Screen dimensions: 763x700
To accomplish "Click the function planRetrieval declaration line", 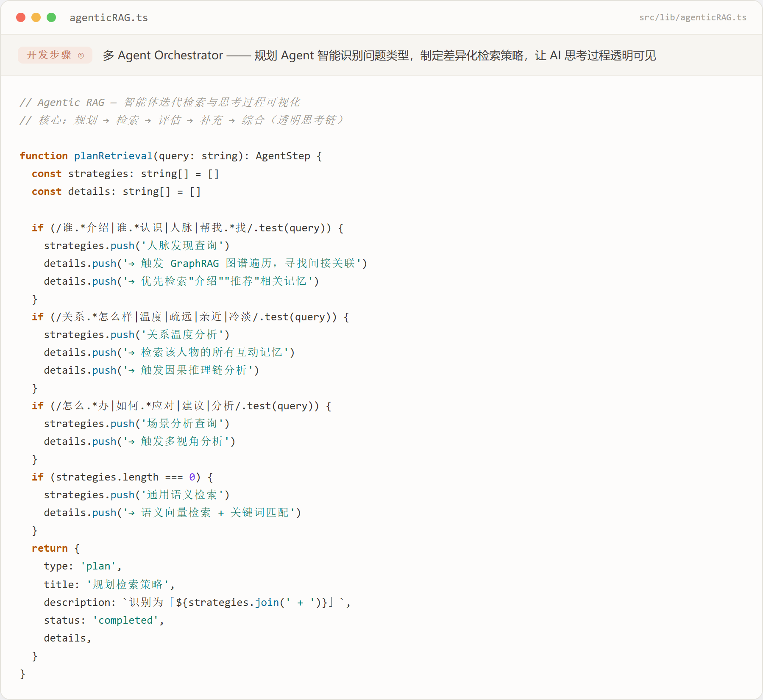I will pyautogui.click(x=171, y=156).
